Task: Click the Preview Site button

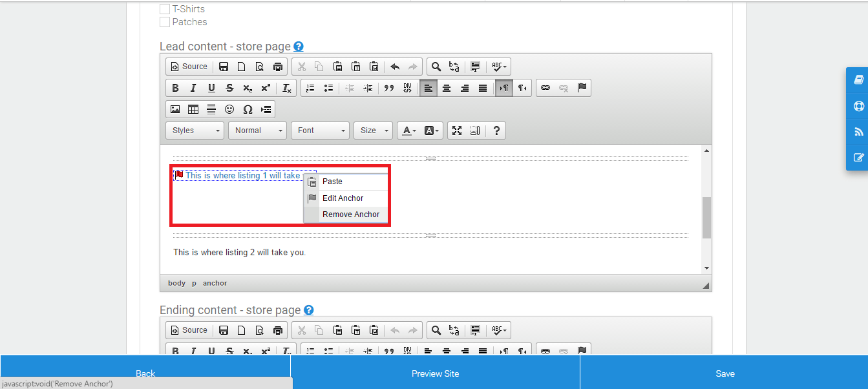Action: tap(436, 373)
